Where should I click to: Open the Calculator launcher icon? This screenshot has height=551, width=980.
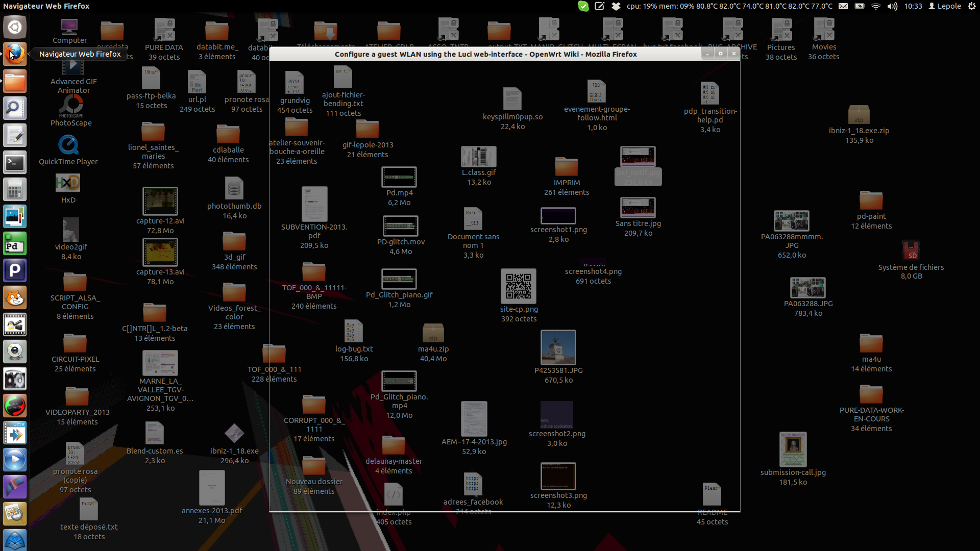[x=15, y=190]
